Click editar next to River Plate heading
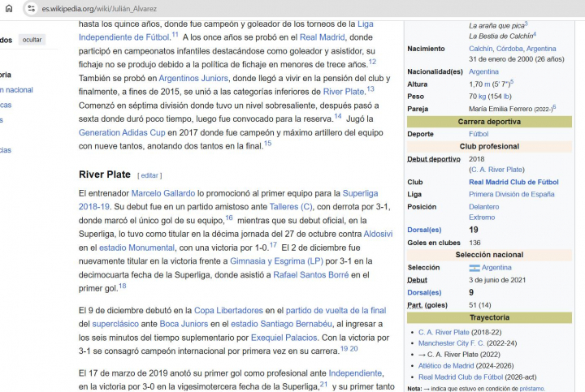 (149, 175)
